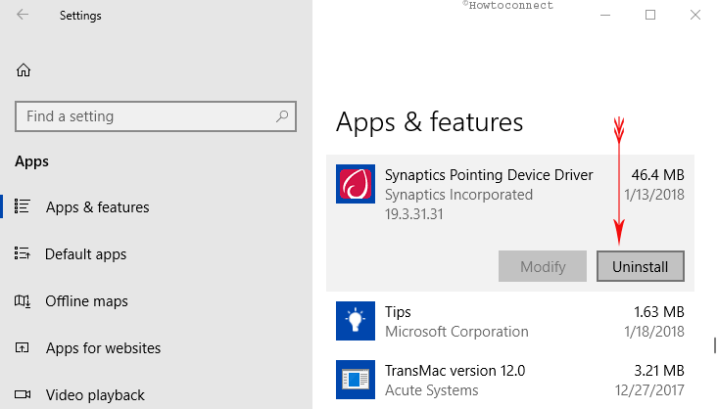Uninstall the Synaptics Pointing Device Driver

[x=640, y=266]
